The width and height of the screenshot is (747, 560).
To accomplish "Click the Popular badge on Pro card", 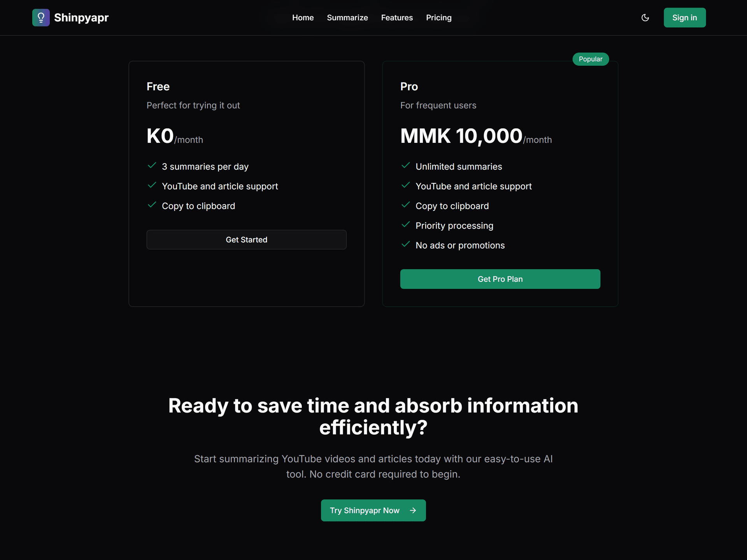I will tap(590, 59).
